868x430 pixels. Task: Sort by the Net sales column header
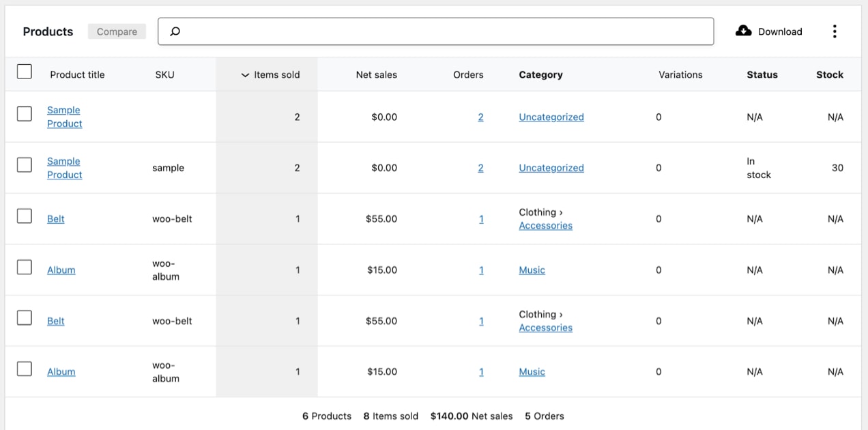click(377, 75)
